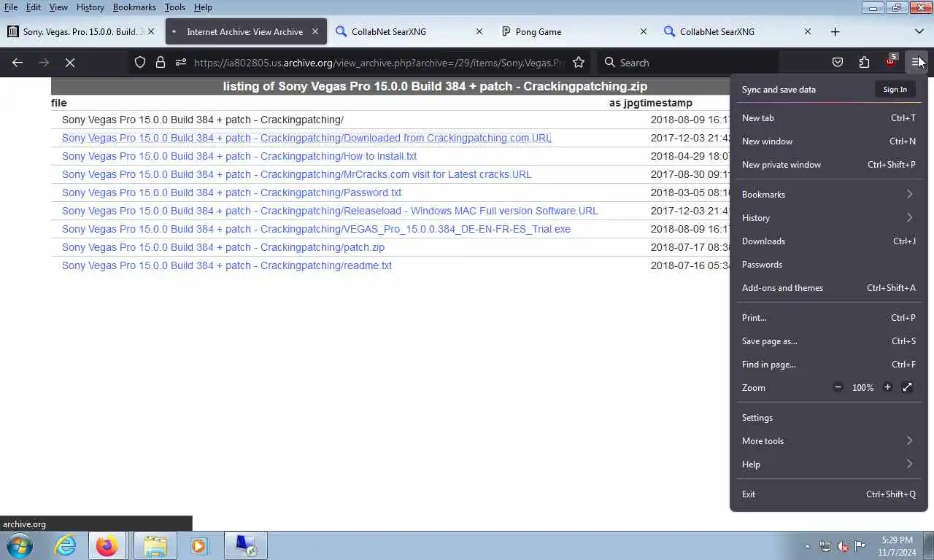Click the taskbar clock showing 5:29 PM

[x=897, y=546]
